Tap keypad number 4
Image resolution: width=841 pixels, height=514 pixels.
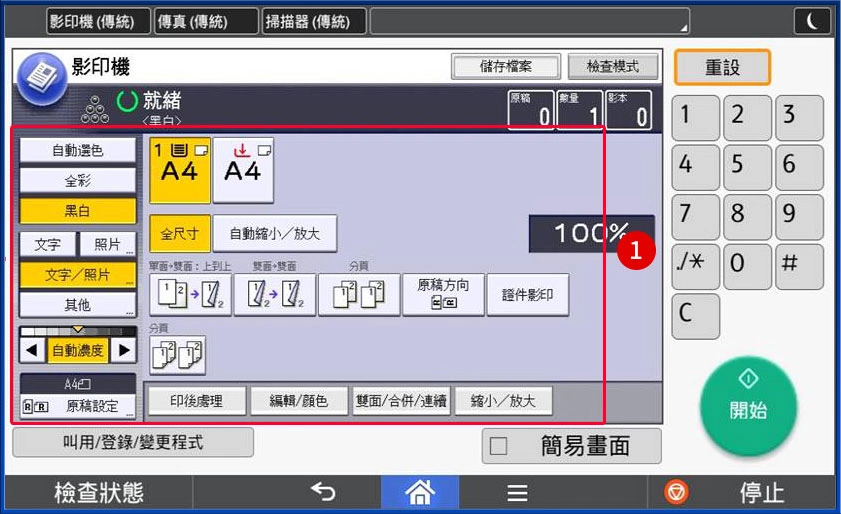(696, 167)
